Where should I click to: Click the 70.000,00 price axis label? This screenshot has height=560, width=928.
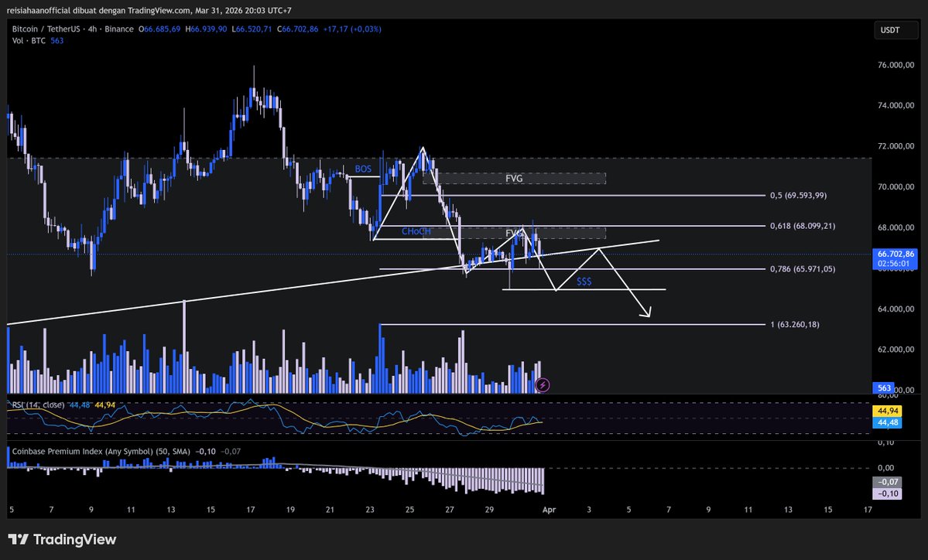tap(896, 187)
